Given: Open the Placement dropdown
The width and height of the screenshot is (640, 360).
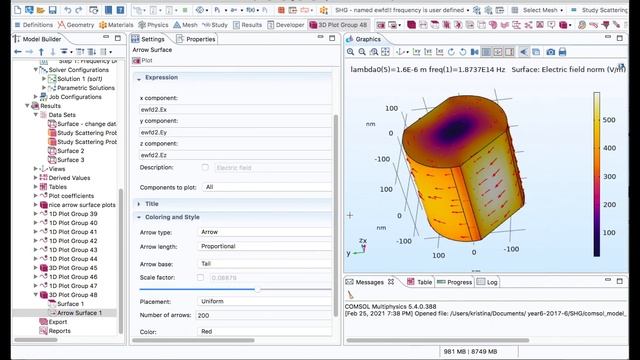Looking at the screenshot, I should pos(265,301).
